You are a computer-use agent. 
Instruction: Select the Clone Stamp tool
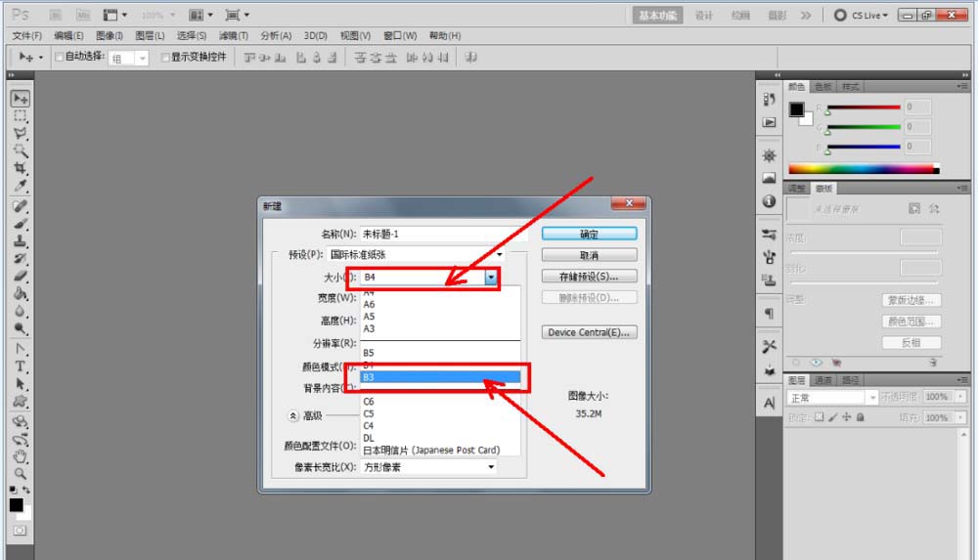coord(20,240)
